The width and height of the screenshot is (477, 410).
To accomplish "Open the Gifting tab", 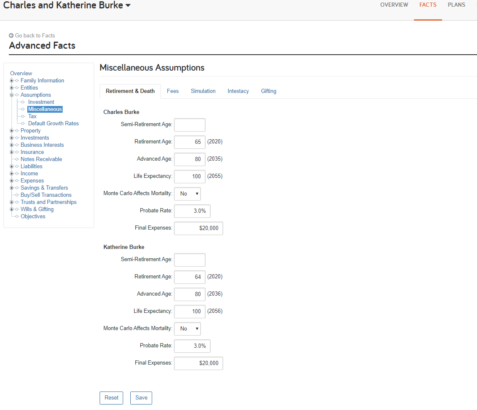I will tap(268, 91).
